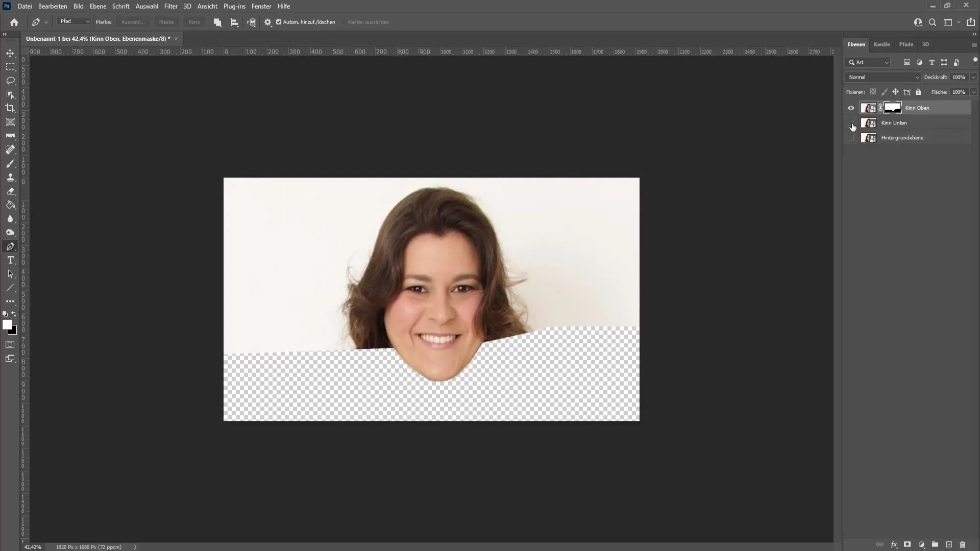Select the Type tool
This screenshot has height=551, width=980.
pyautogui.click(x=10, y=260)
